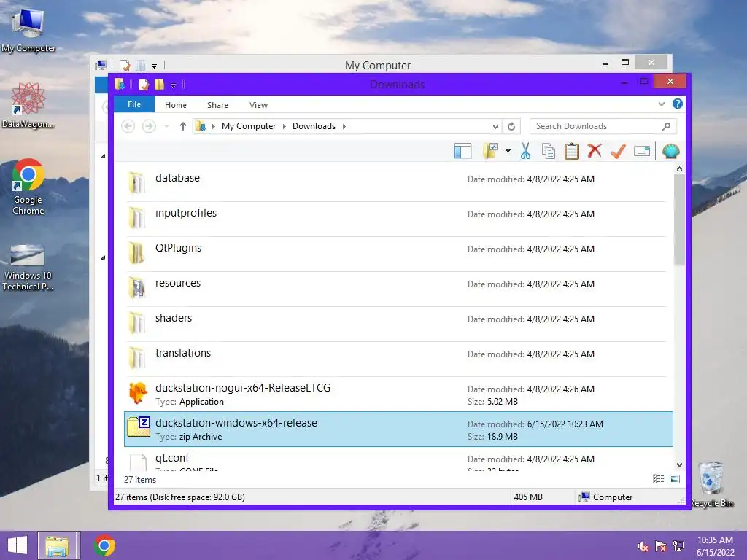Click the taskbar clock 10:35 AM
Viewport: 747px width, 560px height.
pos(715,540)
